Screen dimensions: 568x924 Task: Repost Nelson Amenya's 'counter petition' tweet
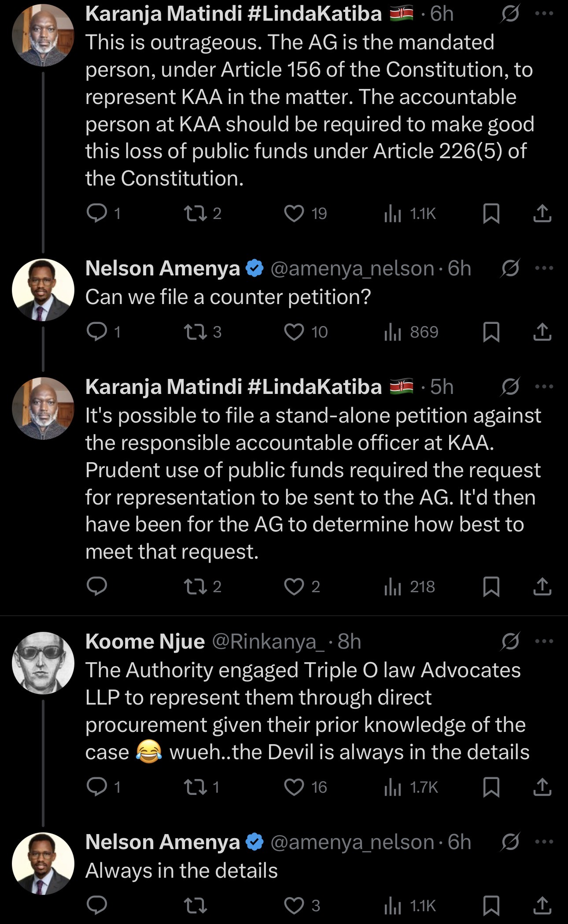coord(195,332)
